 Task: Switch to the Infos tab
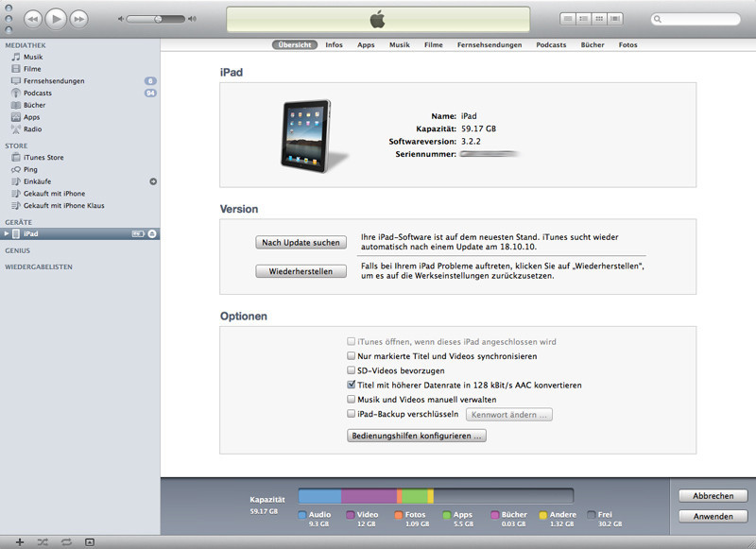coord(334,44)
